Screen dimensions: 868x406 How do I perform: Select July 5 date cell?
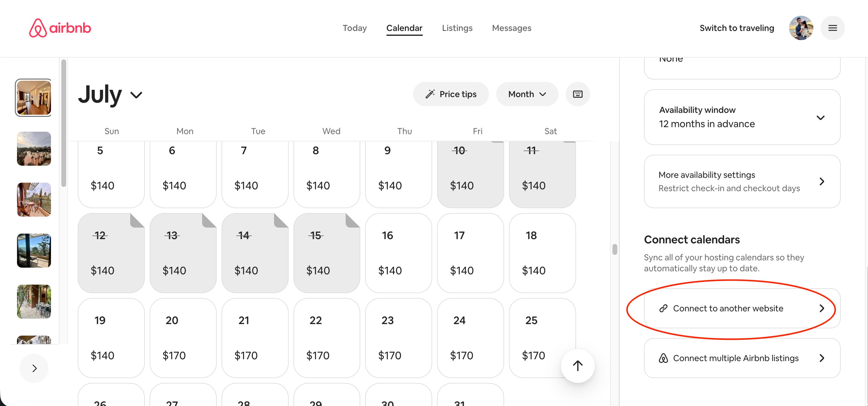tap(111, 174)
